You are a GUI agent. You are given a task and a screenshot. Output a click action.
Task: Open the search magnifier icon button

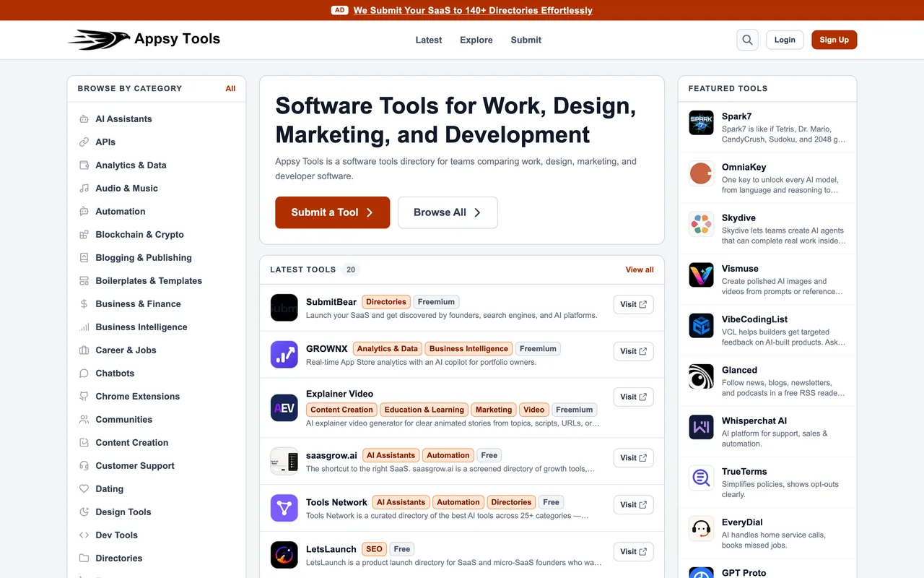pos(747,40)
